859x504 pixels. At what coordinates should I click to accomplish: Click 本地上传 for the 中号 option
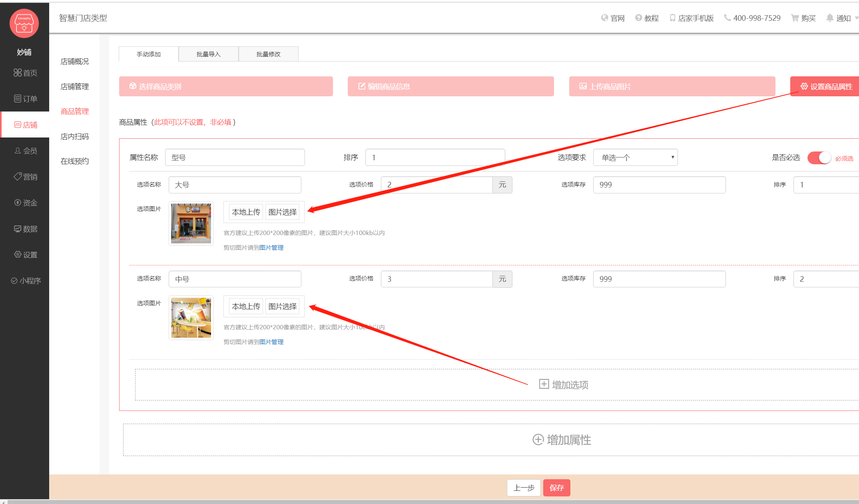click(x=246, y=306)
